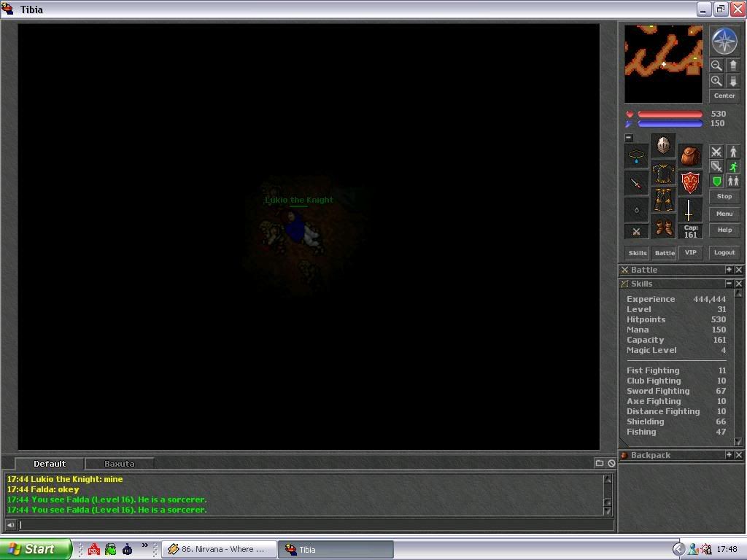Open the dark blue quick launch icon
This screenshot has height=560, width=747.
point(127,549)
